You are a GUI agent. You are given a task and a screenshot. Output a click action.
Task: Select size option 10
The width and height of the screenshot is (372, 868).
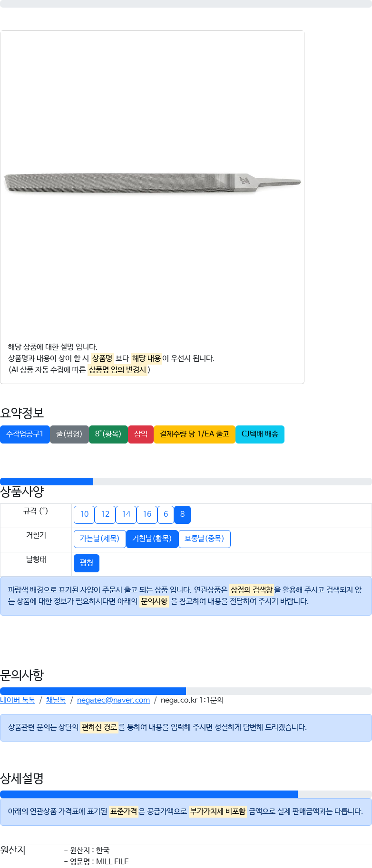[x=84, y=514]
